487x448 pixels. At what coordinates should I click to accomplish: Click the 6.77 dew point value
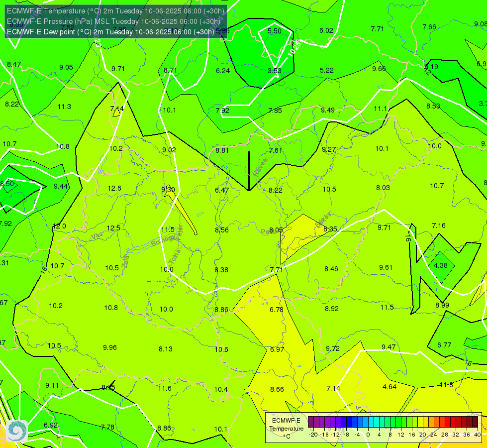click(x=444, y=345)
